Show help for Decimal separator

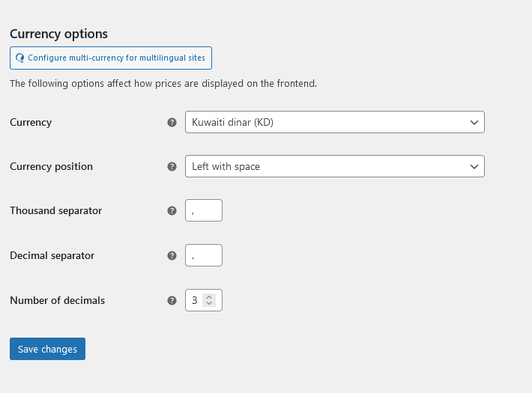point(172,256)
